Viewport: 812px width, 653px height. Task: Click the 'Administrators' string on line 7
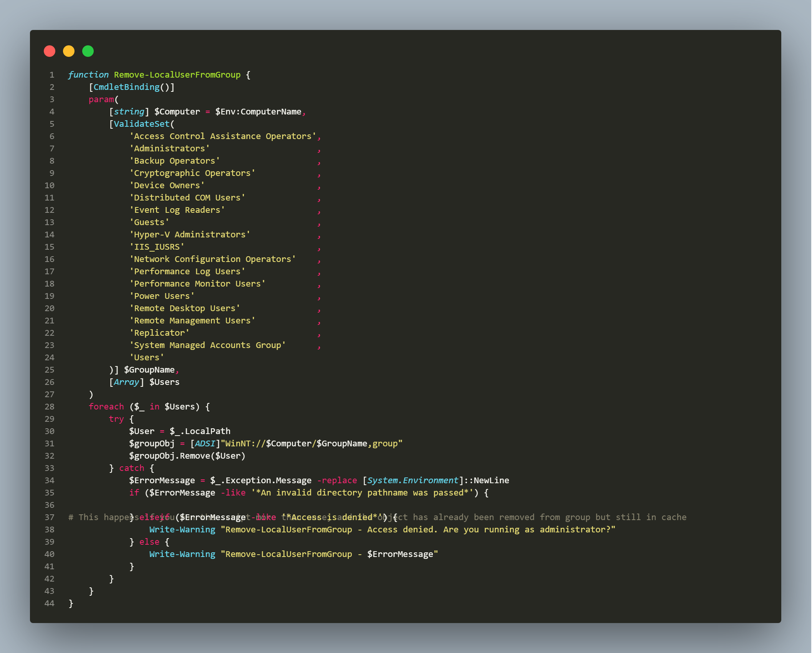pyautogui.click(x=169, y=149)
